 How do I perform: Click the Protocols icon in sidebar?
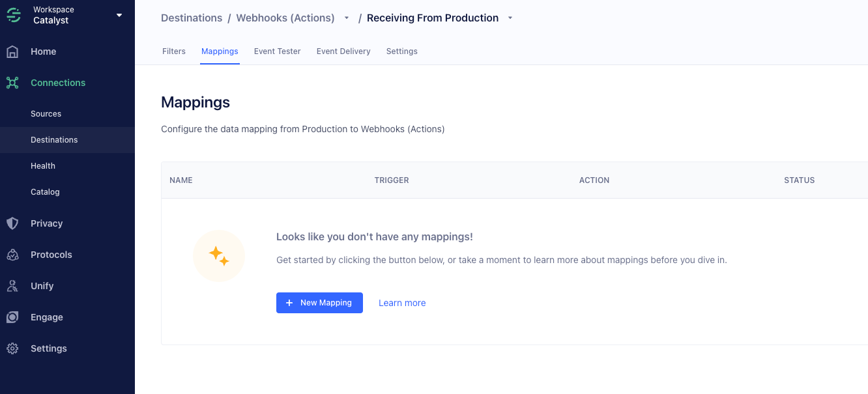point(12,255)
